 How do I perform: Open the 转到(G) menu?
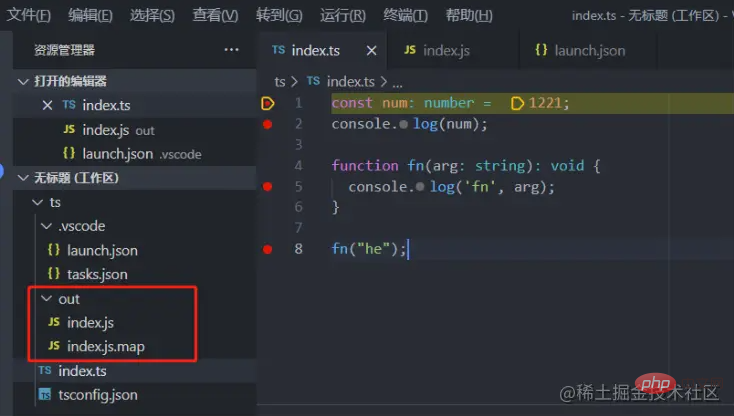[279, 15]
